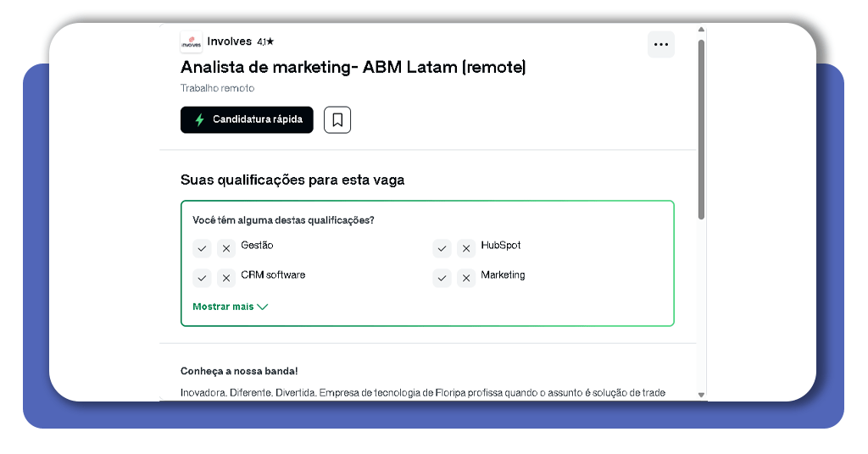This screenshot has width=868, height=454.
Task: Click the vertical scrollbar thumb
Action: click(x=701, y=127)
